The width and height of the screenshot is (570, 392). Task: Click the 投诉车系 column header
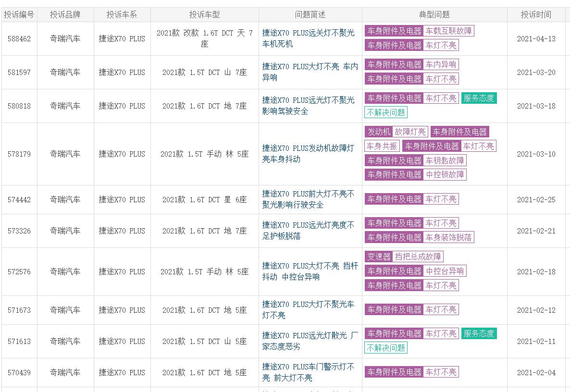click(122, 14)
